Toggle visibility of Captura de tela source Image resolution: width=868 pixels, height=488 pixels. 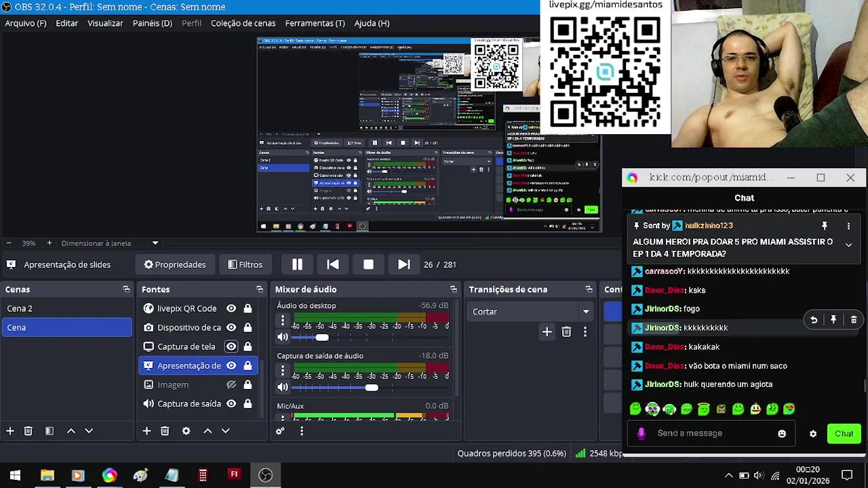(x=231, y=346)
